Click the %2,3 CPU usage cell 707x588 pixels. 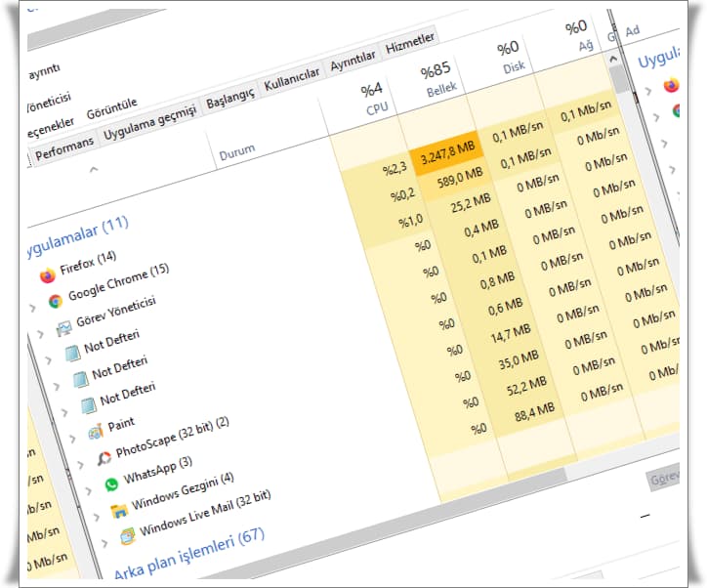(x=395, y=169)
